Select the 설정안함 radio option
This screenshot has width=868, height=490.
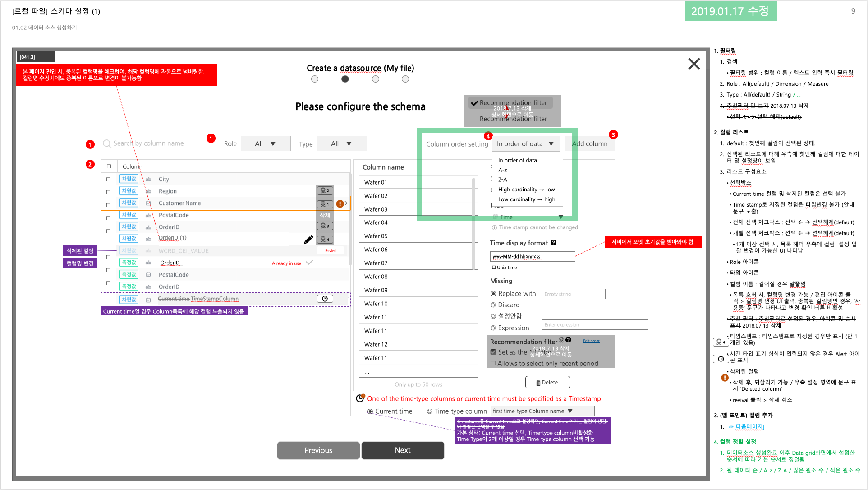click(493, 316)
